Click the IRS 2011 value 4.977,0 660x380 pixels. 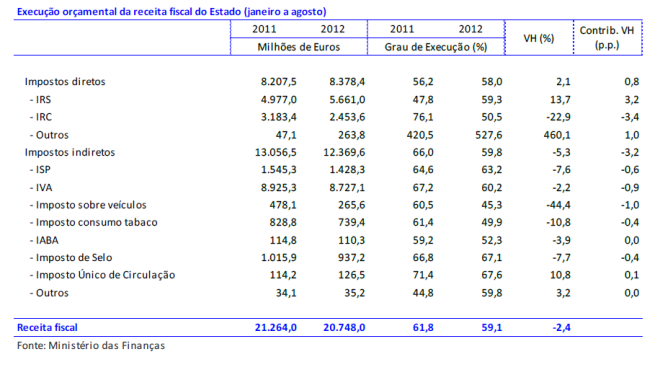278,100
